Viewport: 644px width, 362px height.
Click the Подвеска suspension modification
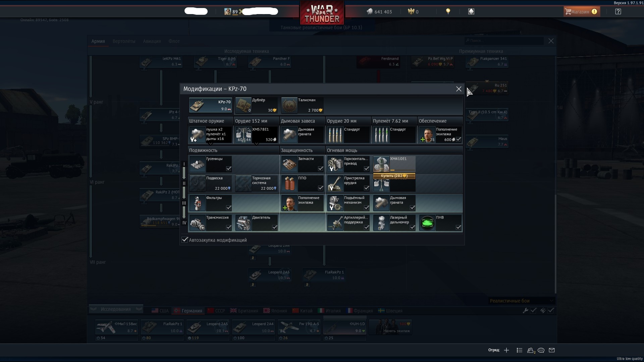coord(210,183)
